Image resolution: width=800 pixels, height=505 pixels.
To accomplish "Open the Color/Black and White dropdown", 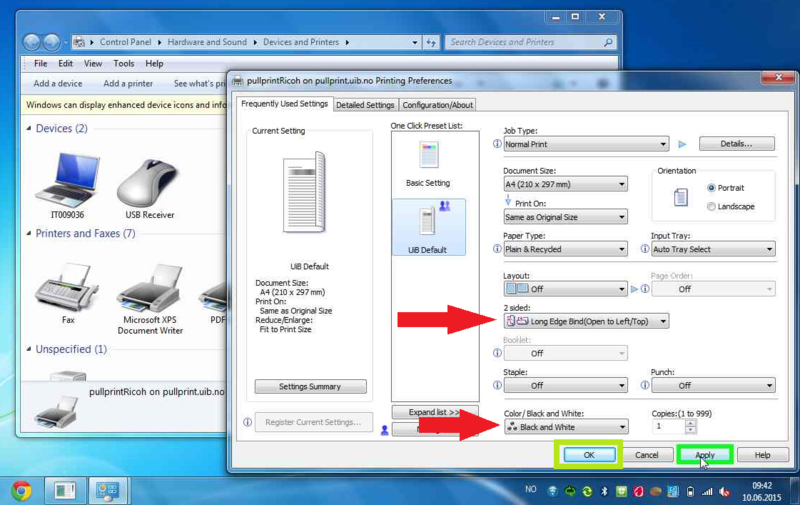I will pyautogui.click(x=565, y=427).
